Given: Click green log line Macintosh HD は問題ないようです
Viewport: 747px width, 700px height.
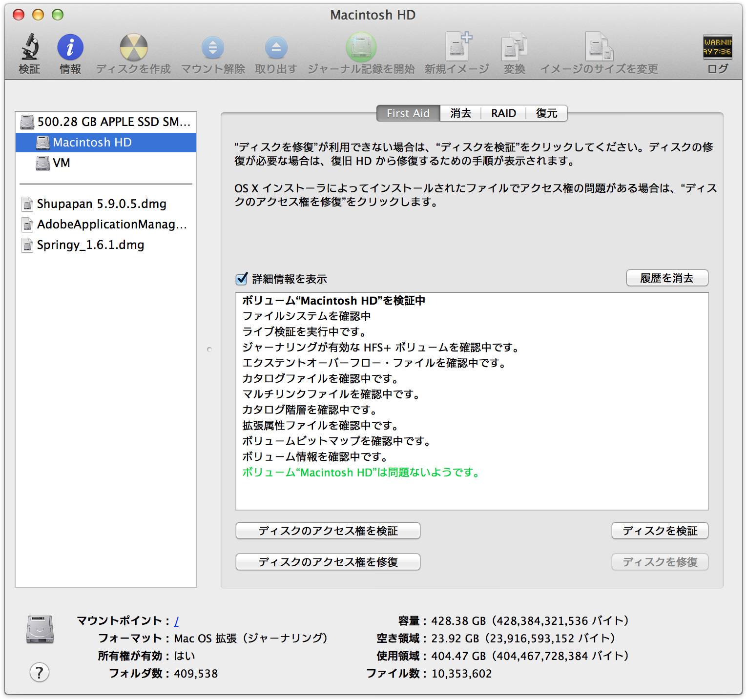Looking at the screenshot, I should coord(361,473).
